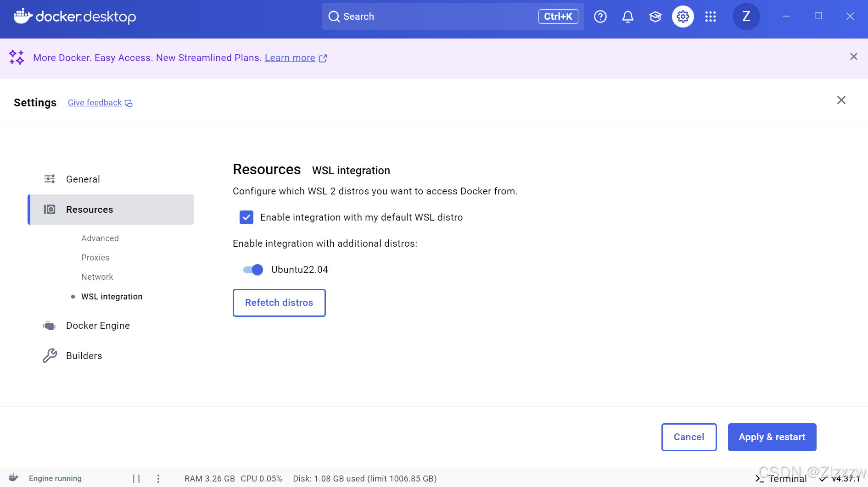Click Apply & restart
The height and width of the screenshot is (487, 868).
[x=772, y=437]
